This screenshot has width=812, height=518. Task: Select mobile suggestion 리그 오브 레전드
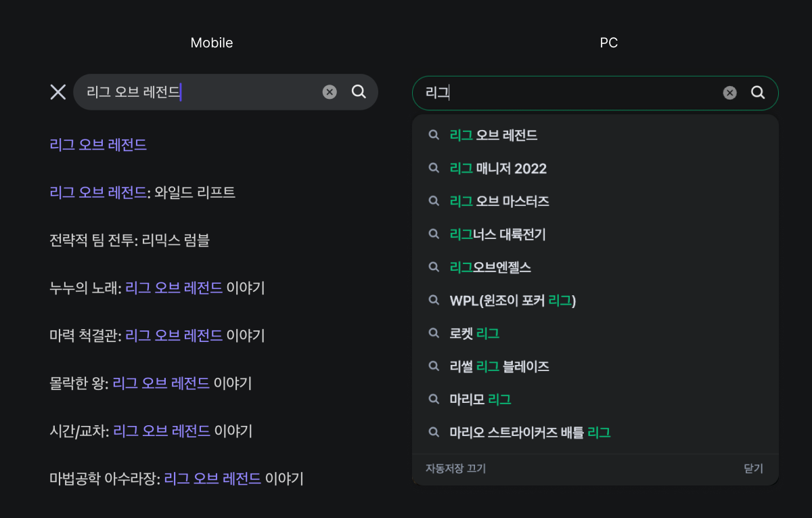[x=98, y=144]
